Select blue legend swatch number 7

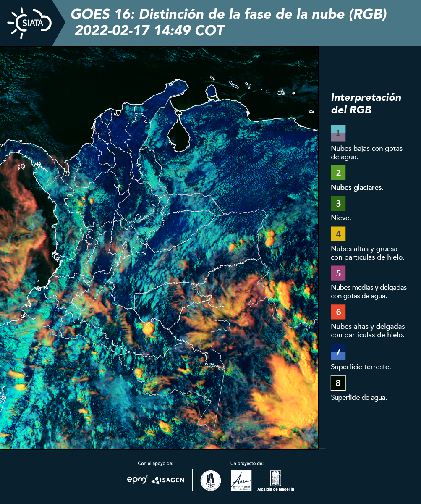pos(338,352)
